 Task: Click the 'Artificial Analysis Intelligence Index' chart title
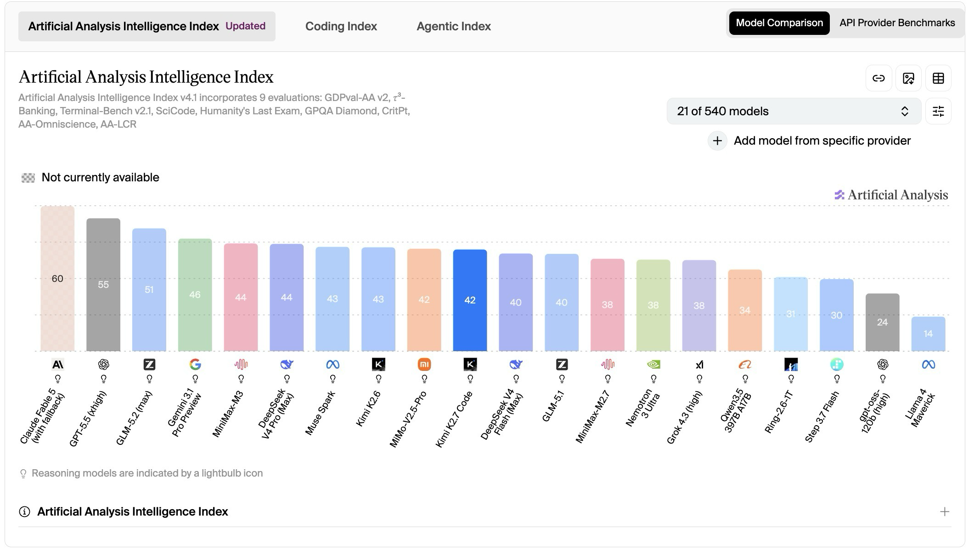point(146,77)
